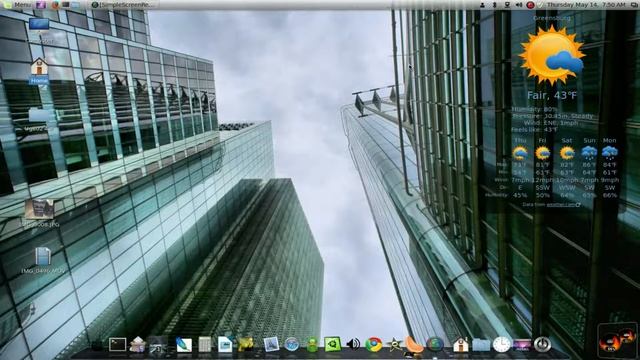640x360 pixels.
Task: Open the orange Clementine player in dock
Action: 414,344
